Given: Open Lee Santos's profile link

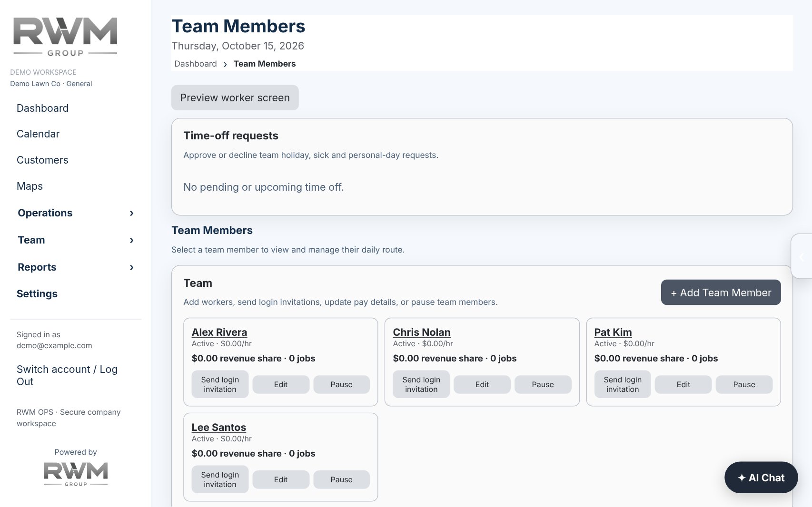Looking at the screenshot, I should 219,427.
